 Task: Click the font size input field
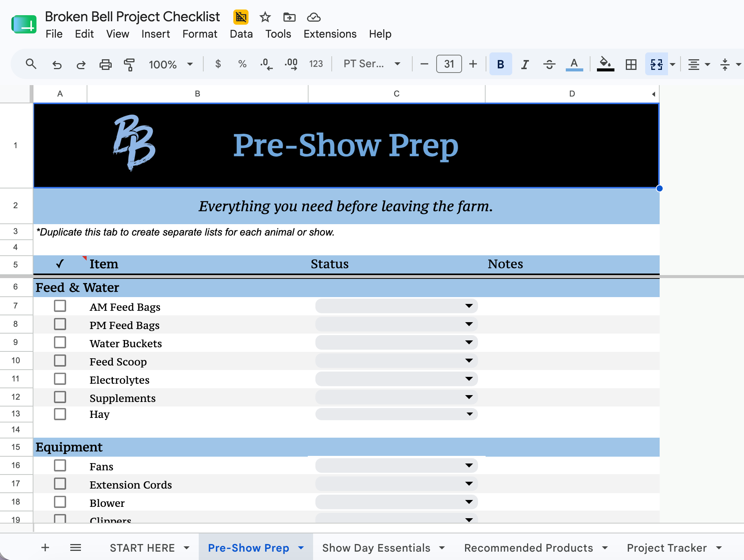coord(449,64)
